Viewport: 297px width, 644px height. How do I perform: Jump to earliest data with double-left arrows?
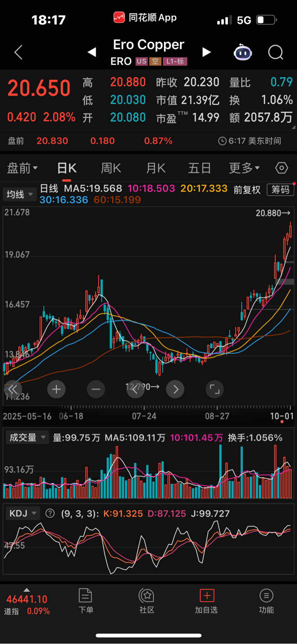(x=13, y=389)
